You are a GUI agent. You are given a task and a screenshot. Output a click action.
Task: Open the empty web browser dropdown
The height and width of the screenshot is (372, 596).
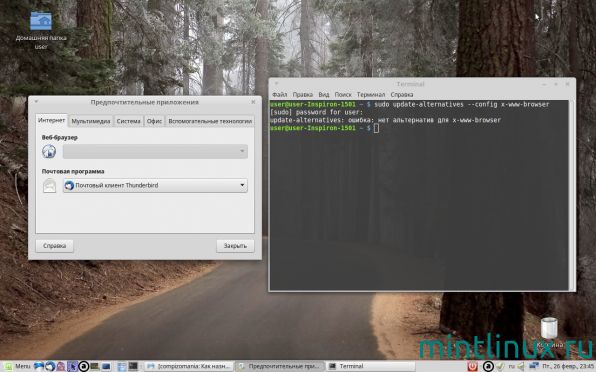(x=155, y=151)
